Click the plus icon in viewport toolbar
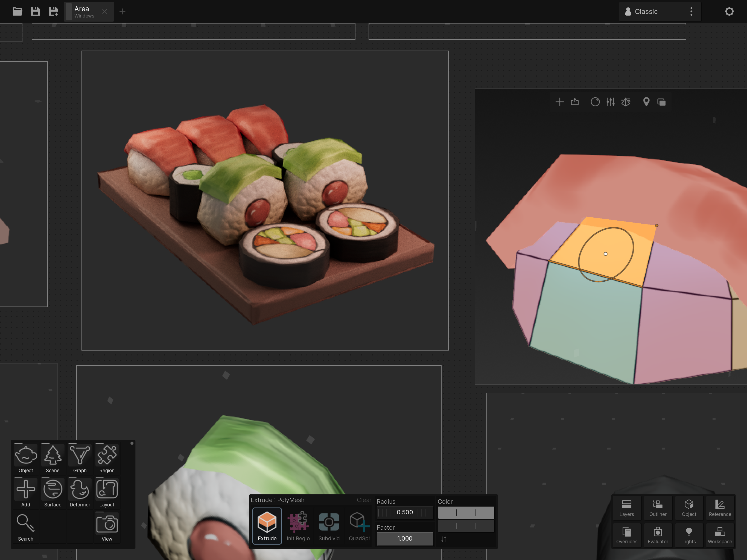747x560 pixels. [560, 102]
